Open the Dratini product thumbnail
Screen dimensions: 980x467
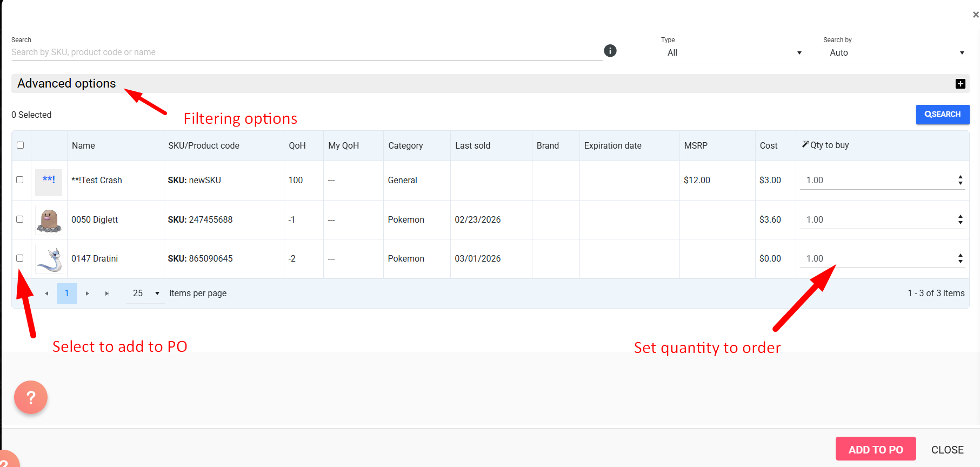click(x=49, y=259)
